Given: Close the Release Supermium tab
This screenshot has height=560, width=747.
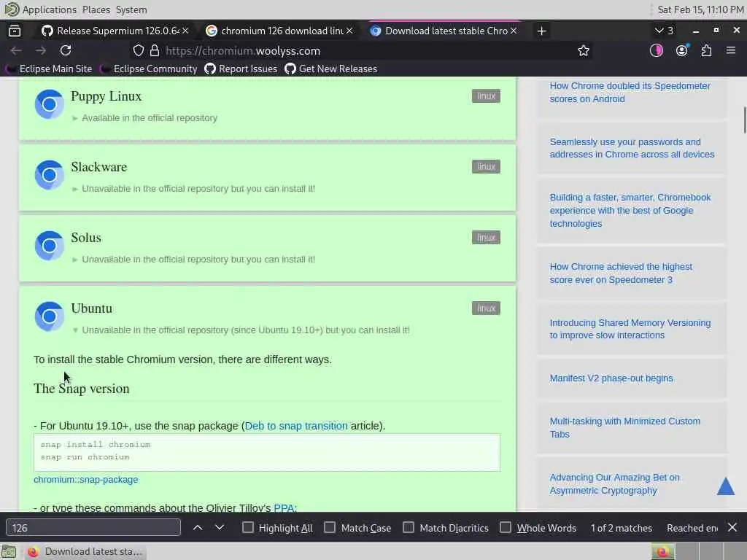Looking at the screenshot, I should point(185,31).
